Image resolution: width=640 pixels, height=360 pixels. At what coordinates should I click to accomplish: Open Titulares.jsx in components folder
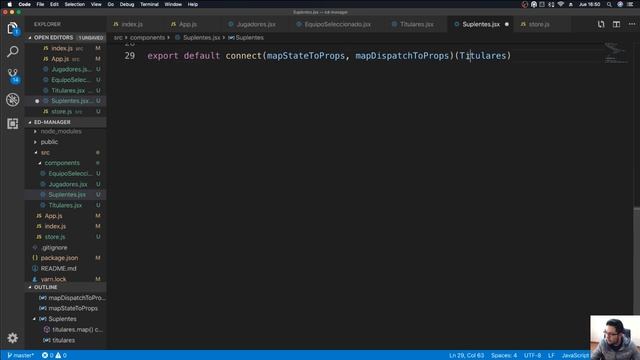click(x=65, y=205)
